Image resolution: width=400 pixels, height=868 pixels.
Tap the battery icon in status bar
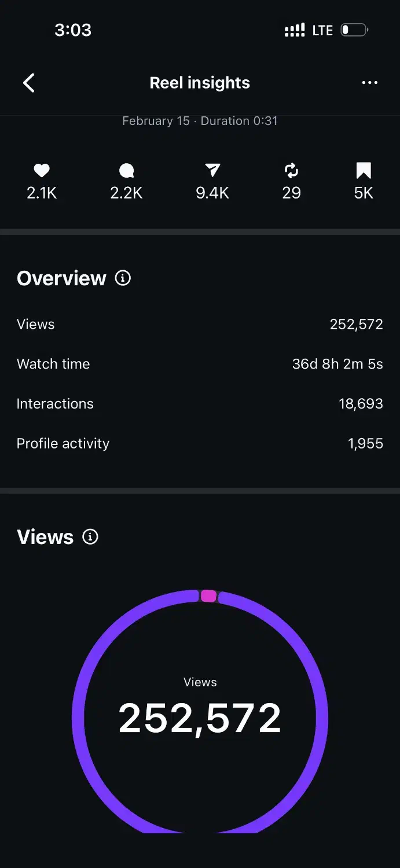coord(354,30)
